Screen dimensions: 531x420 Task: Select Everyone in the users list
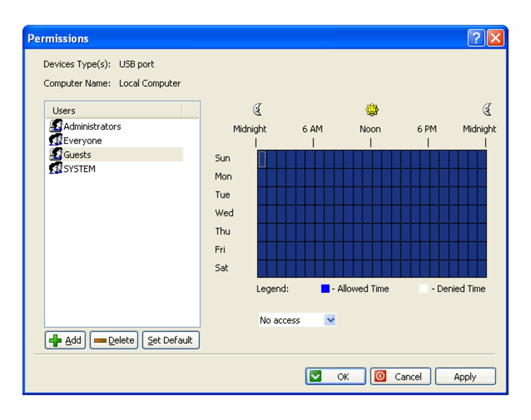(116, 140)
